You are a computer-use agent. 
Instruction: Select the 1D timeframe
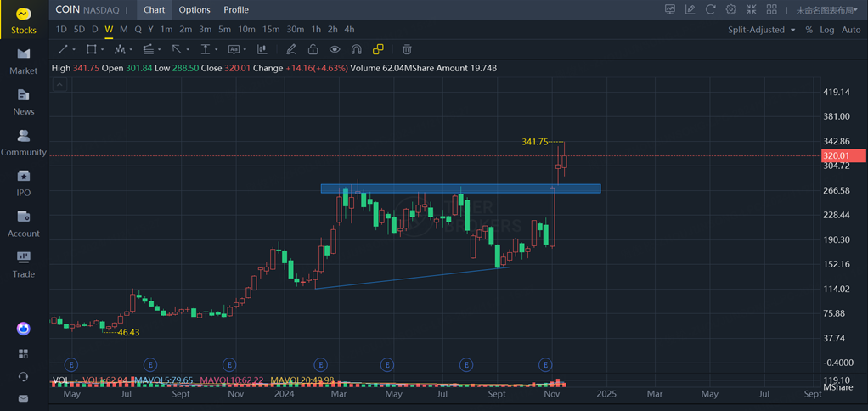(61, 30)
